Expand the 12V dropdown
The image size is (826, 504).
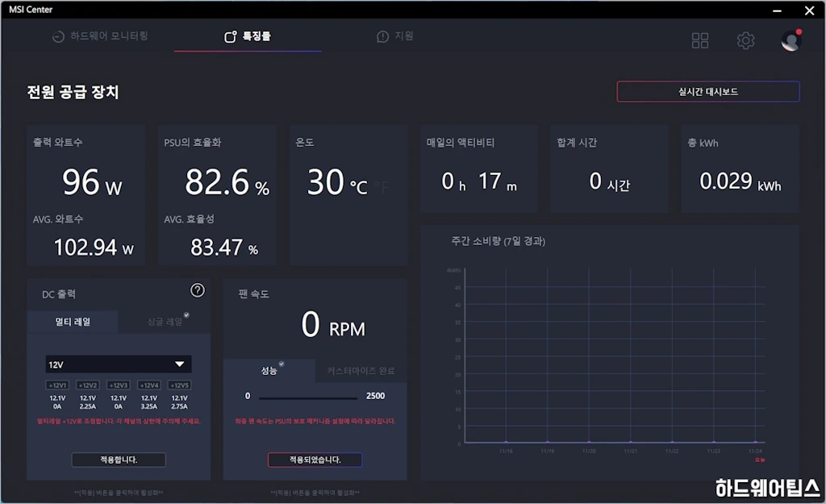(119, 364)
